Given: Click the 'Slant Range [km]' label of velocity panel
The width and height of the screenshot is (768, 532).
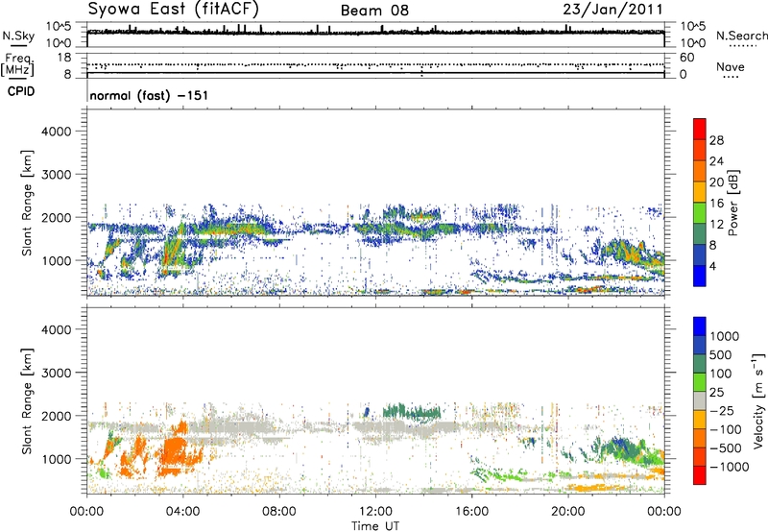Looking at the screenshot, I should [x=28, y=400].
